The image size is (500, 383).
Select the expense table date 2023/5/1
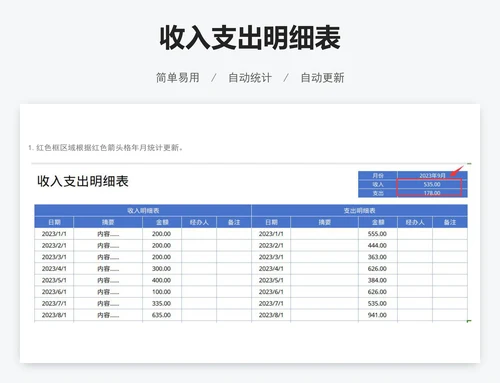[x=271, y=280]
